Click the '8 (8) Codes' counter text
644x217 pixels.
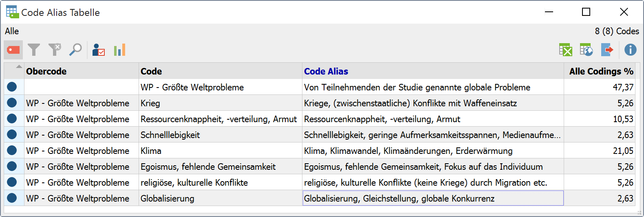(617, 31)
